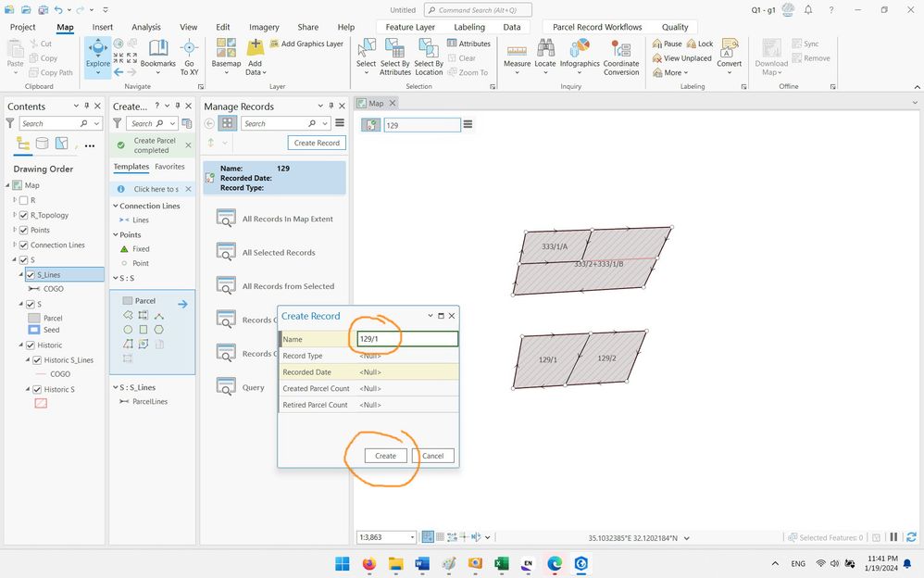Open the Feature Layer tab

tap(410, 27)
